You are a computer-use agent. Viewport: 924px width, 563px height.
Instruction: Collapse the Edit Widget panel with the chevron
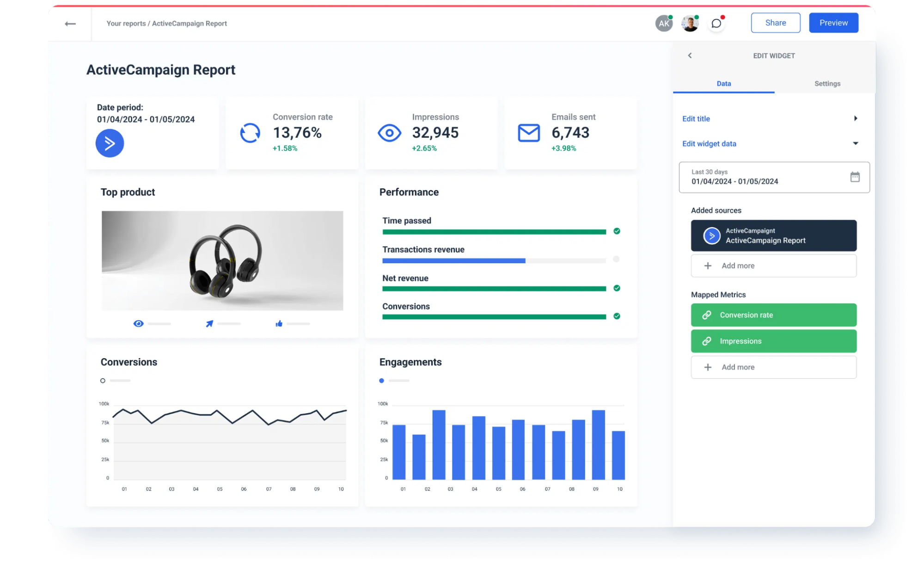(690, 55)
